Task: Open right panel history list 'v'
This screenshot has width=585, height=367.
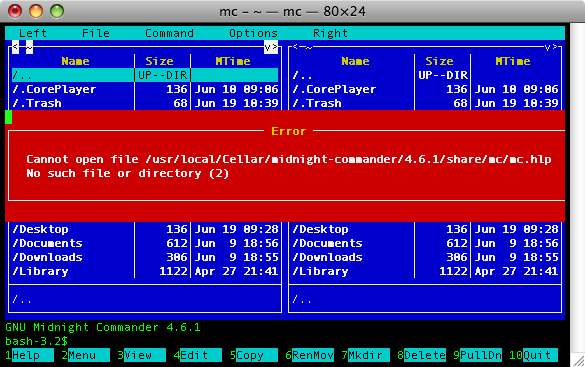Action: coord(548,47)
